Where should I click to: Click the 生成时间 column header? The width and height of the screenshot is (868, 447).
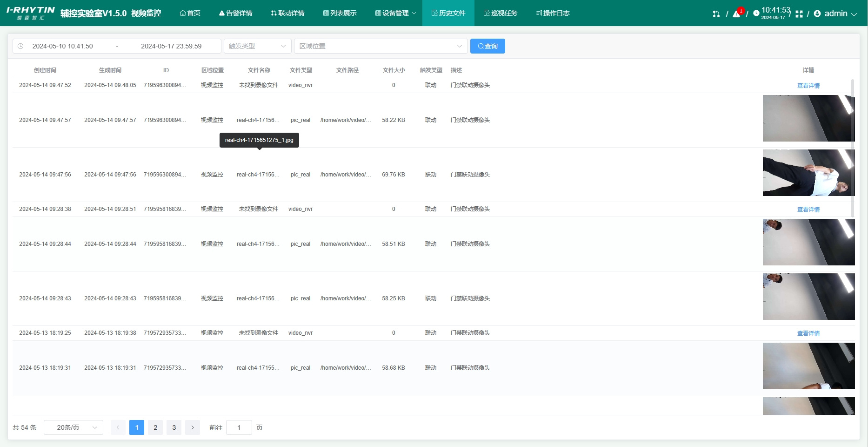[110, 70]
